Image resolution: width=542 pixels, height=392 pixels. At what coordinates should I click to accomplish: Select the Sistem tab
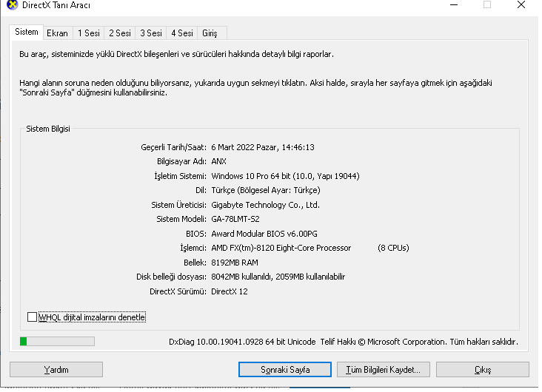(x=26, y=32)
